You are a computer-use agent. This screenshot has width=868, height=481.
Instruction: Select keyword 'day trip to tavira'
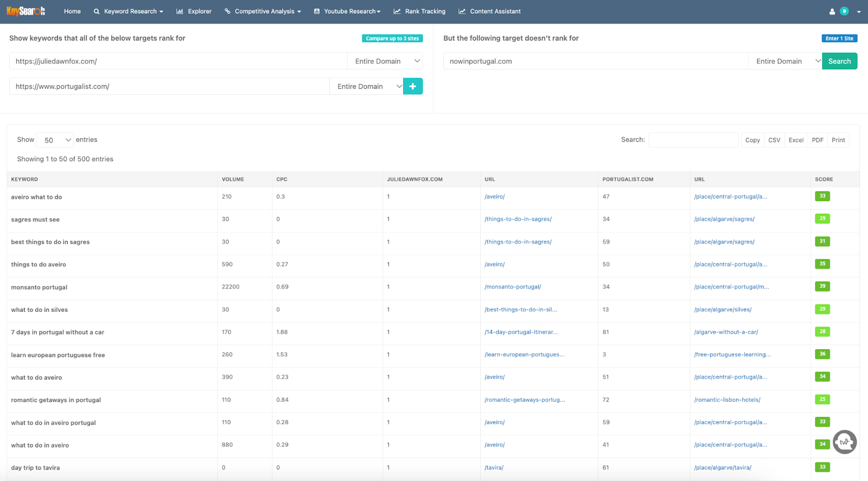(x=35, y=468)
